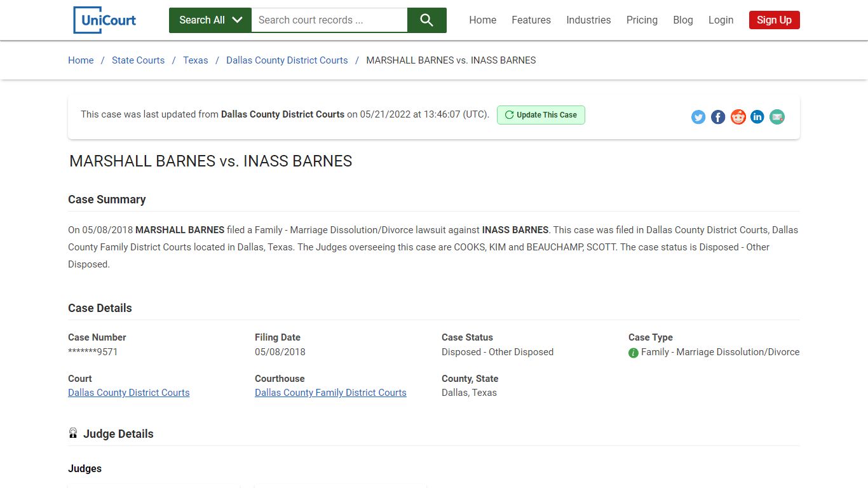Click the Case Details heading
This screenshot has width=868, height=488.
(100, 308)
